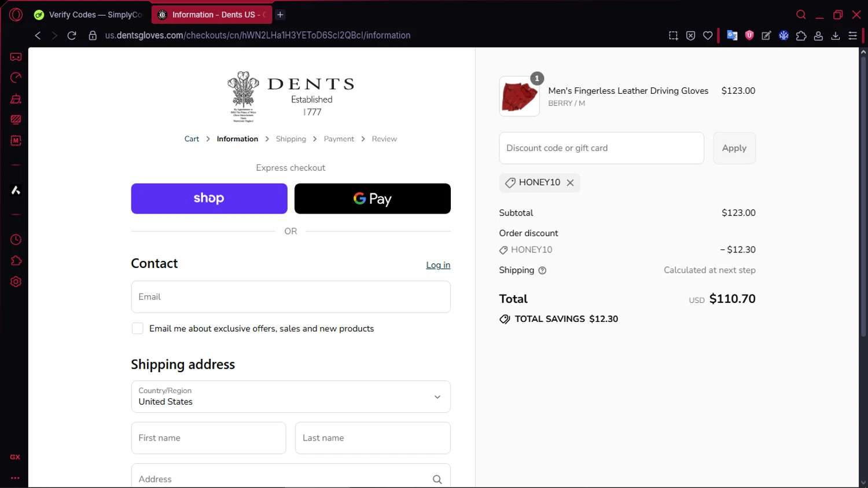Click the Apply discount button

point(734,148)
